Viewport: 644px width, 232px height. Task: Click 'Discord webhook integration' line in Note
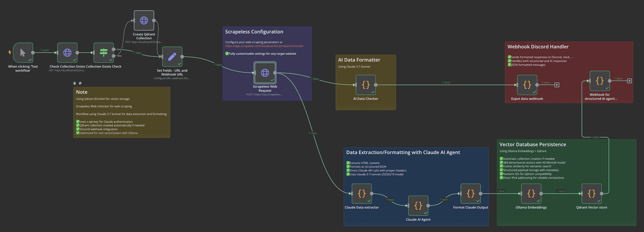click(97, 129)
